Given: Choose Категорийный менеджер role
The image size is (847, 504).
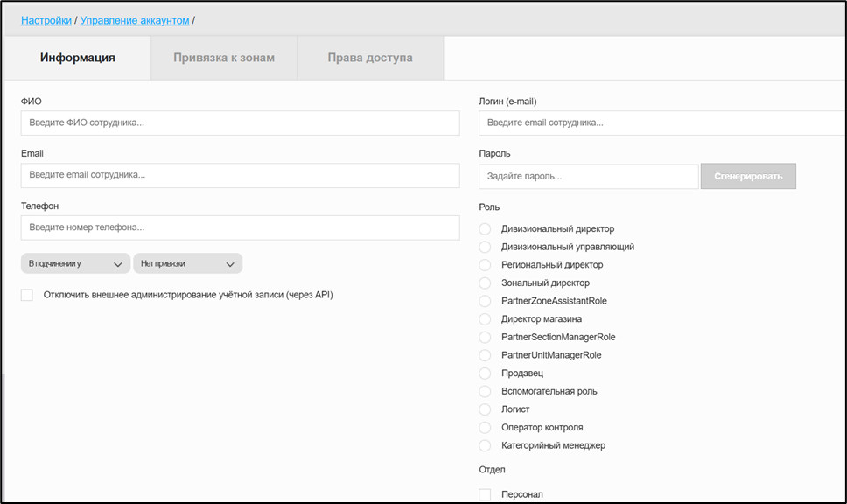Looking at the screenshot, I should click(486, 445).
